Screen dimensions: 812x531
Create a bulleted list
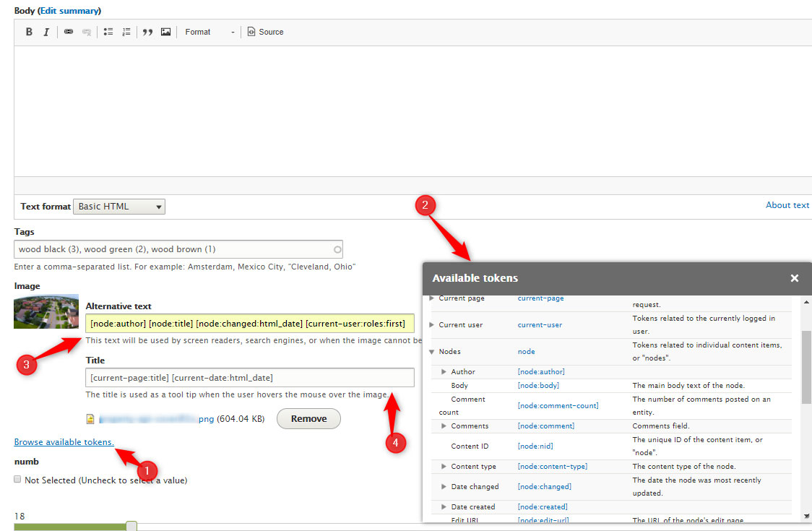(x=108, y=32)
